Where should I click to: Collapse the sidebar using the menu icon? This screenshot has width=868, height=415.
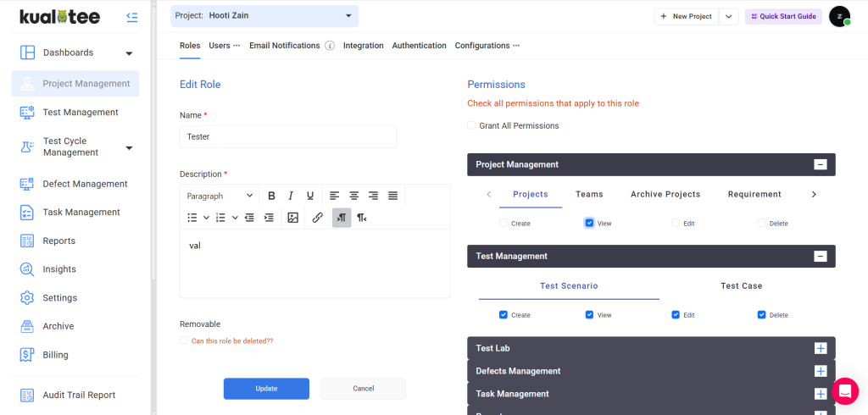click(131, 16)
